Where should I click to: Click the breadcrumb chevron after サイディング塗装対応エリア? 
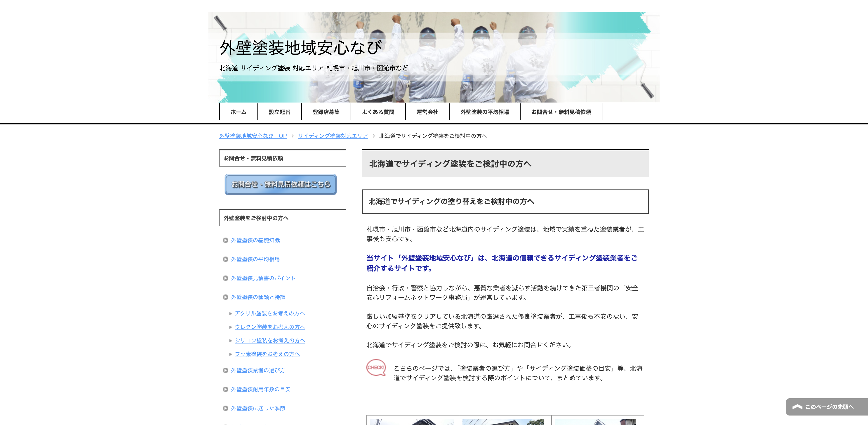click(x=373, y=136)
